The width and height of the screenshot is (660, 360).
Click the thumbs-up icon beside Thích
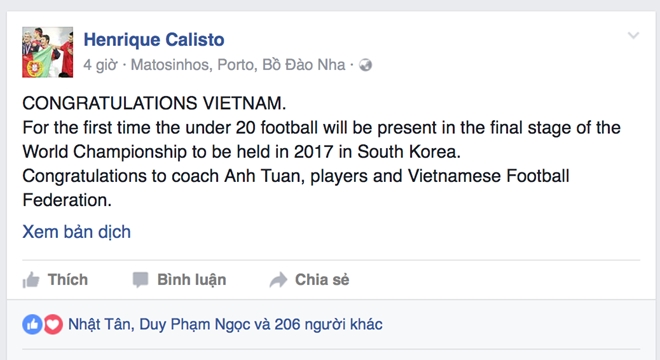tap(31, 280)
